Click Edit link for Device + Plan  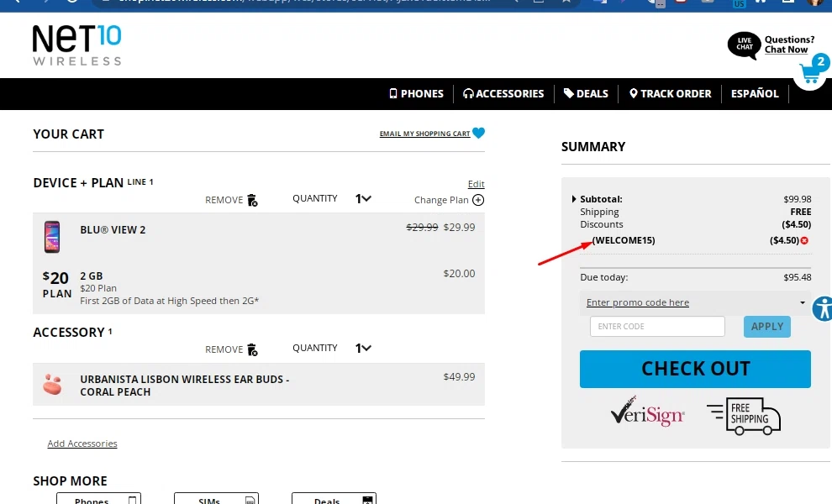476,184
